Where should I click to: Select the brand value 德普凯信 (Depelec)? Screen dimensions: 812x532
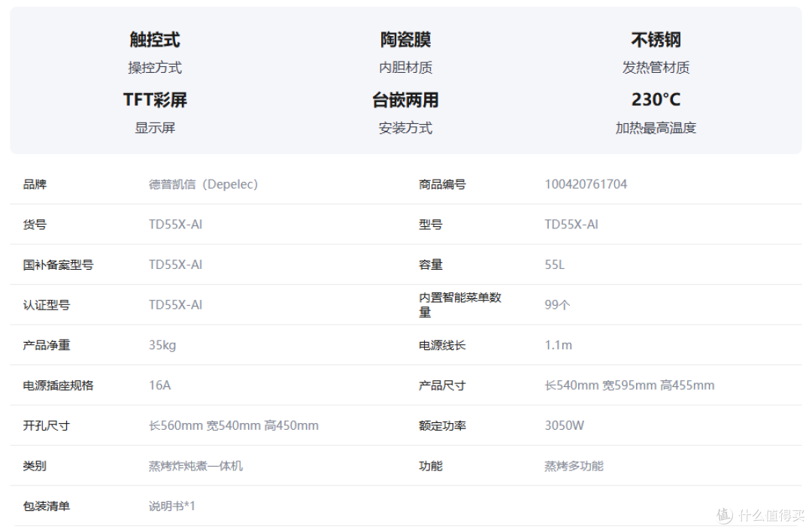(x=203, y=184)
